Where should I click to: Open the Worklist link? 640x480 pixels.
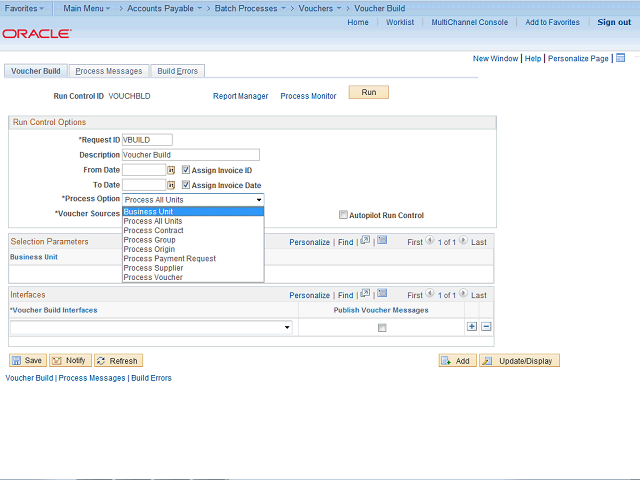click(x=400, y=22)
